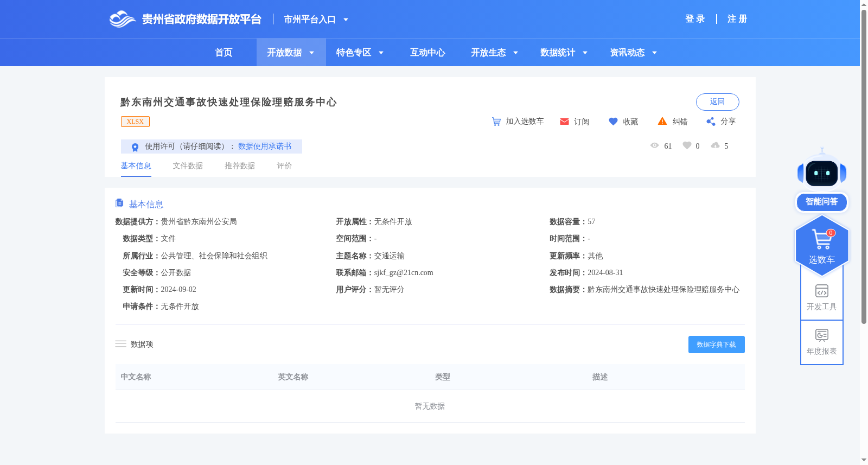Click the XLSX format tag
The image size is (868, 465).
(135, 122)
